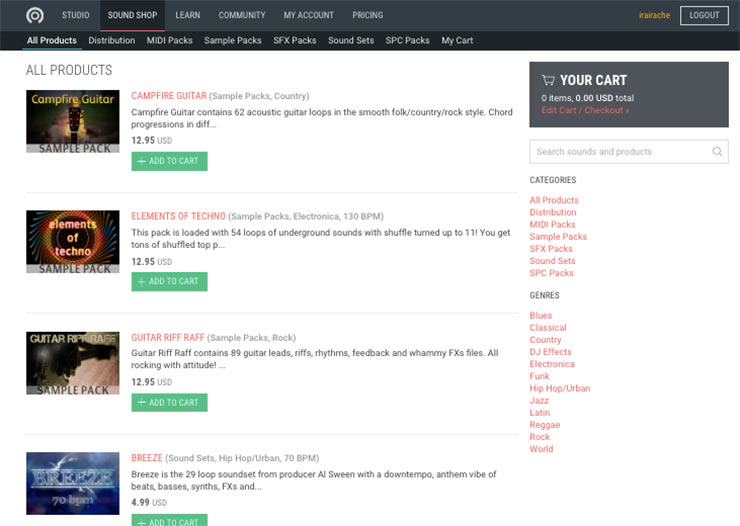Open Distribution in the Categories list

(553, 212)
